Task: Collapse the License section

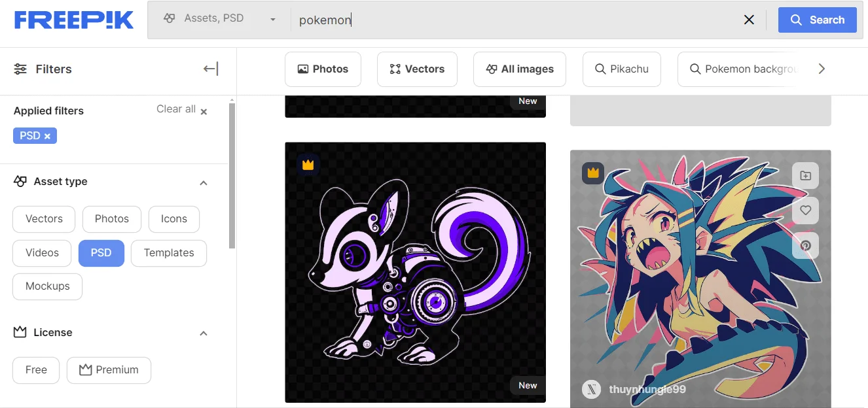Action: click(204, 333)
